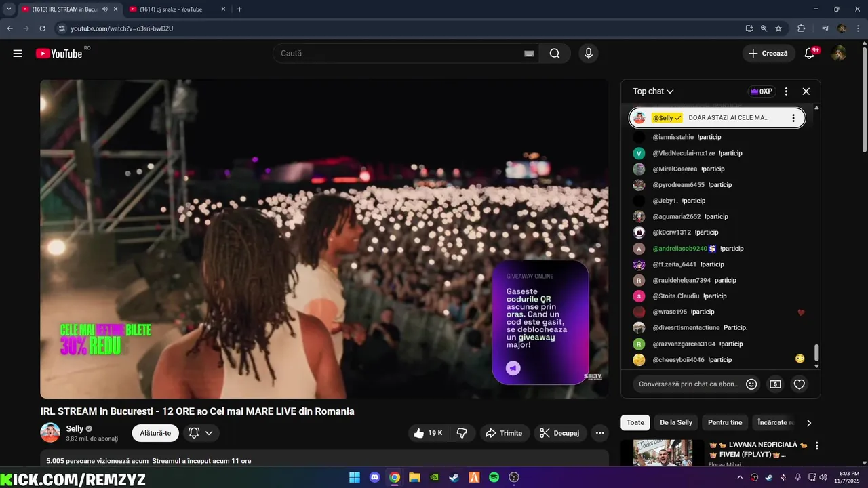Install page as app from address bar
The height and width of the screenshot is (488, 868).
(x=749, y=28)
